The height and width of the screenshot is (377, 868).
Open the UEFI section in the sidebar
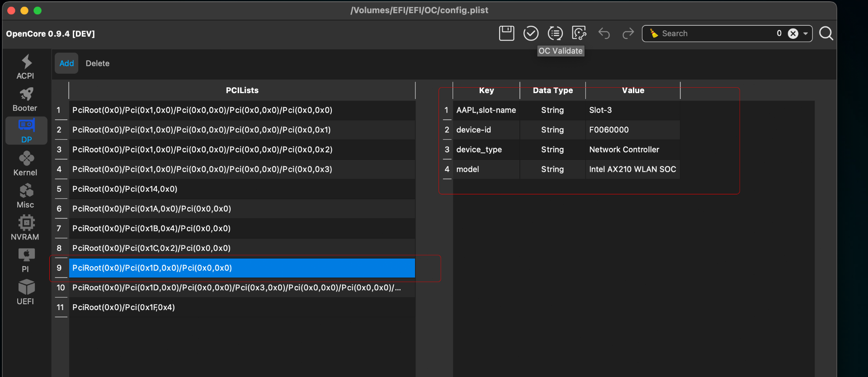pos(26,292)
